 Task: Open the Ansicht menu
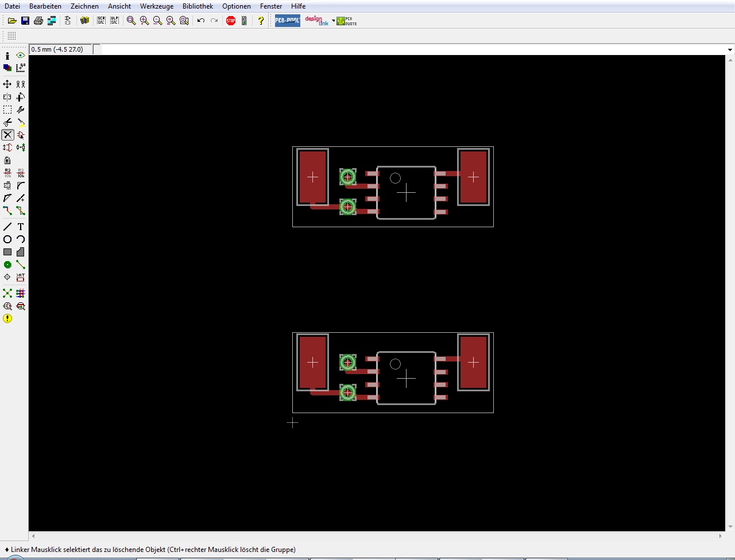pyautogui.click(x=119, y=6)
